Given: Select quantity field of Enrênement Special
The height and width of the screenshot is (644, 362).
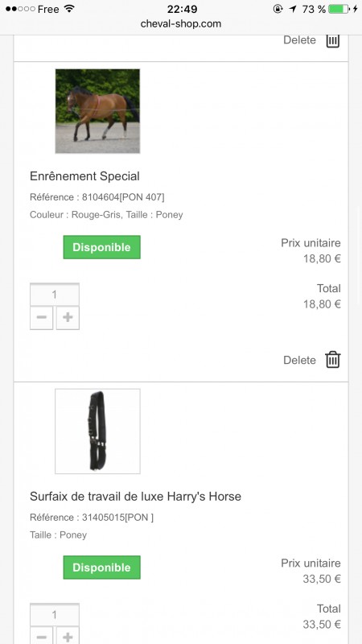Looking at the screenshot, I should pos(55,294).
